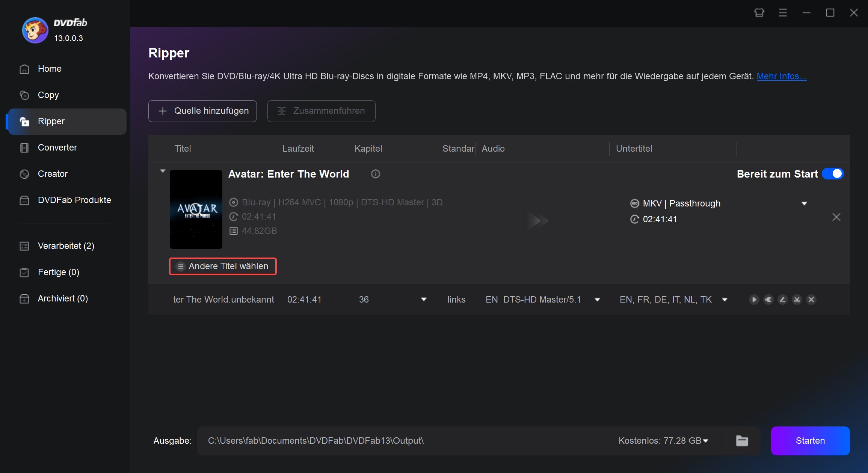Open output folder browse icon
Screen dimensions: 868x473
pyautogui.click(x=742, y=441)
